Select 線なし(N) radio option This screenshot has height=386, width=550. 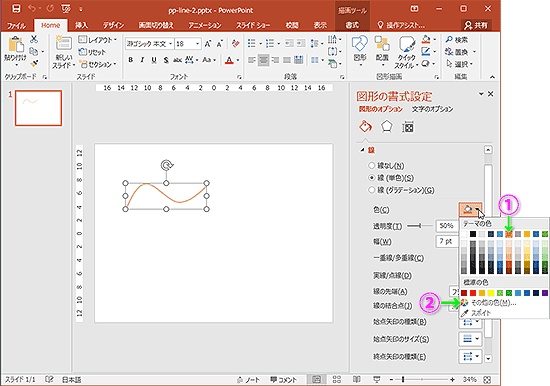point(371,165)
